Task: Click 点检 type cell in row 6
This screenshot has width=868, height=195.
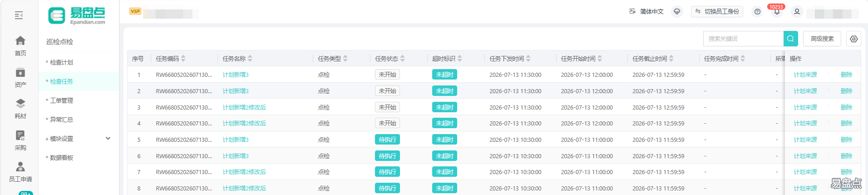Action: (324, 156)
